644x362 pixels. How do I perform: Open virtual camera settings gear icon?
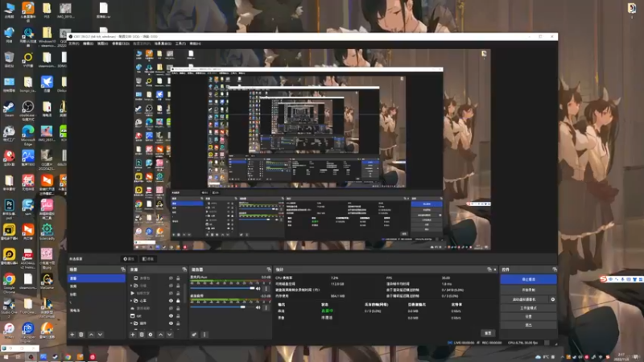(x=553, y=299)
